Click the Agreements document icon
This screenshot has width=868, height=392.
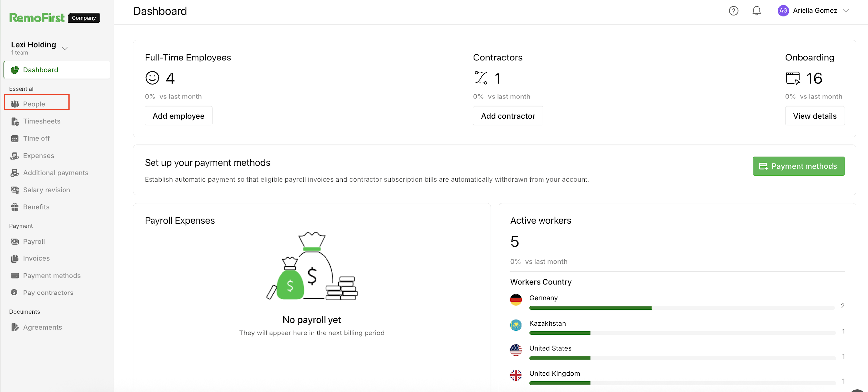[x=15, y=327]
